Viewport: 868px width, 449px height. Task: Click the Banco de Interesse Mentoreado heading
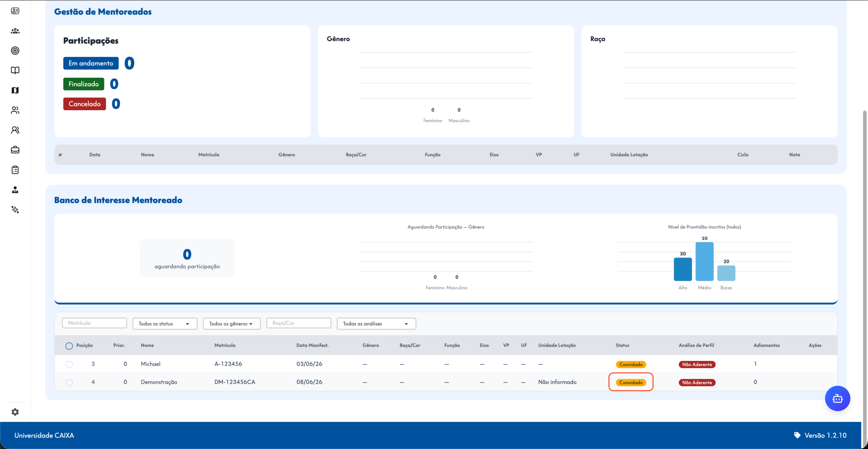tap(118, 200)
